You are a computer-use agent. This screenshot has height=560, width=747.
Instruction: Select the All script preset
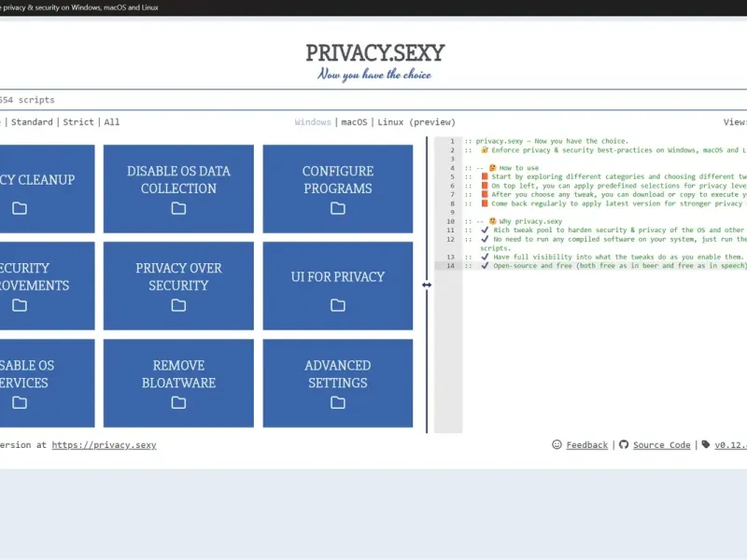(112, 122)
